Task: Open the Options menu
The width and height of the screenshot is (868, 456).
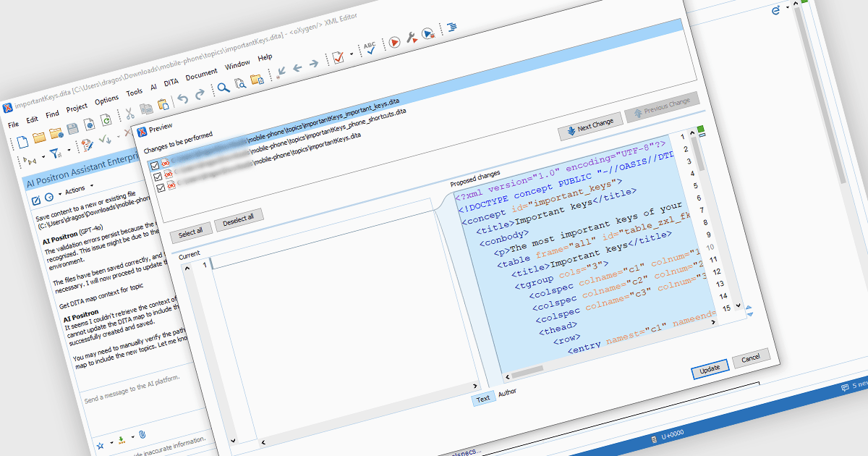Action: tap(106, 100)
